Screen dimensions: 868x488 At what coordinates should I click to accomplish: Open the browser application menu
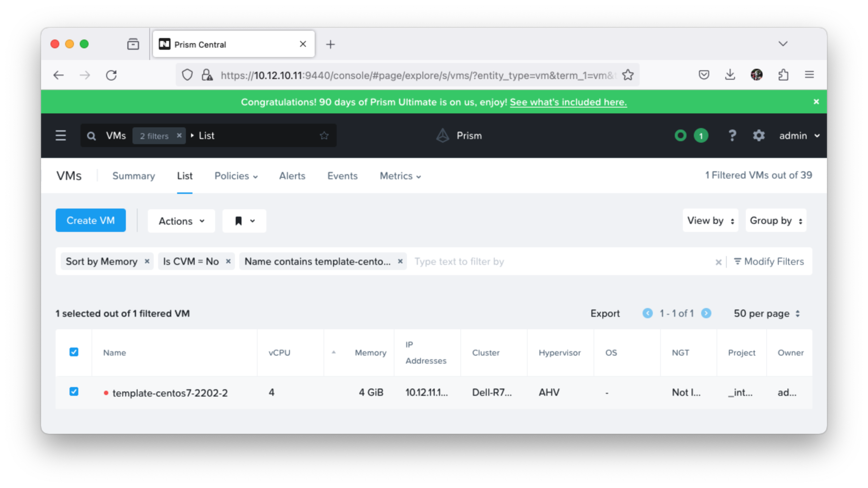coord(809,75)
